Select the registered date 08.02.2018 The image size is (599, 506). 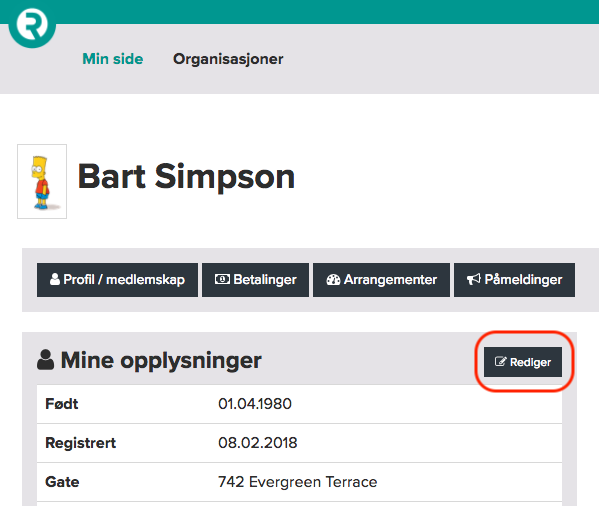257,443
